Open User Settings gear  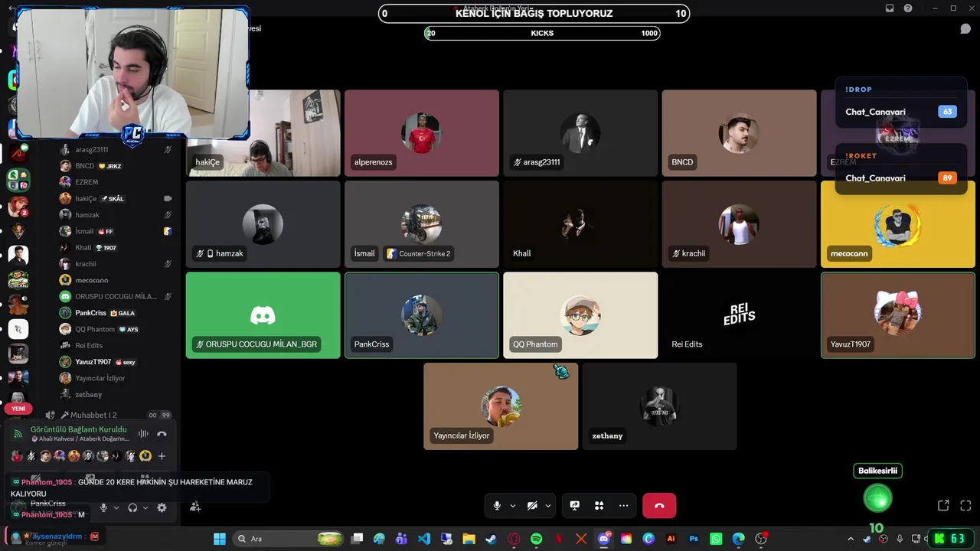click(162, 507)
